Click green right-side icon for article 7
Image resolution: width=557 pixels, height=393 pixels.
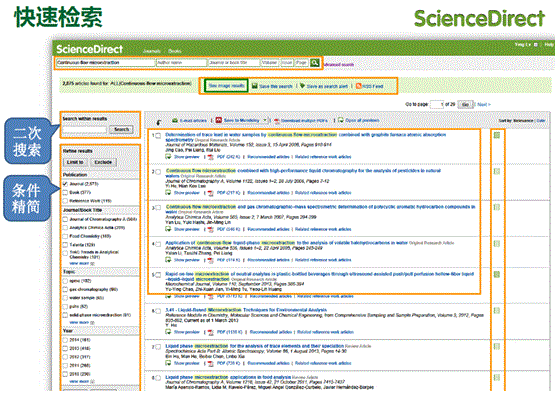(x=497, y=346)
